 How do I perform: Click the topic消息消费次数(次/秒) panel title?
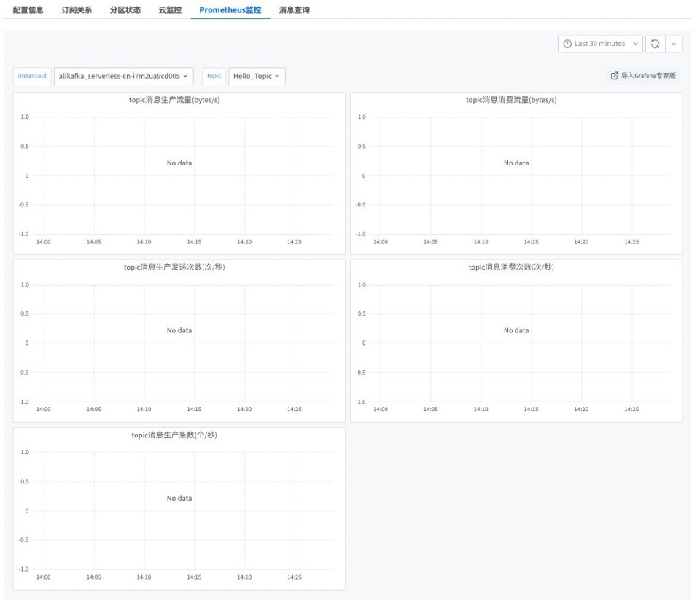[516, 268]
